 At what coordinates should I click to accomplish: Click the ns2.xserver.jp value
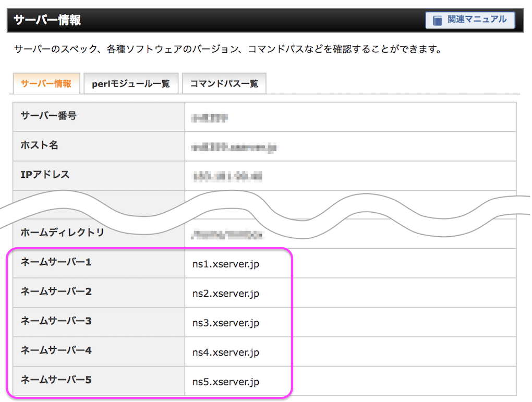pyautogui.click(x=226, y=294)
